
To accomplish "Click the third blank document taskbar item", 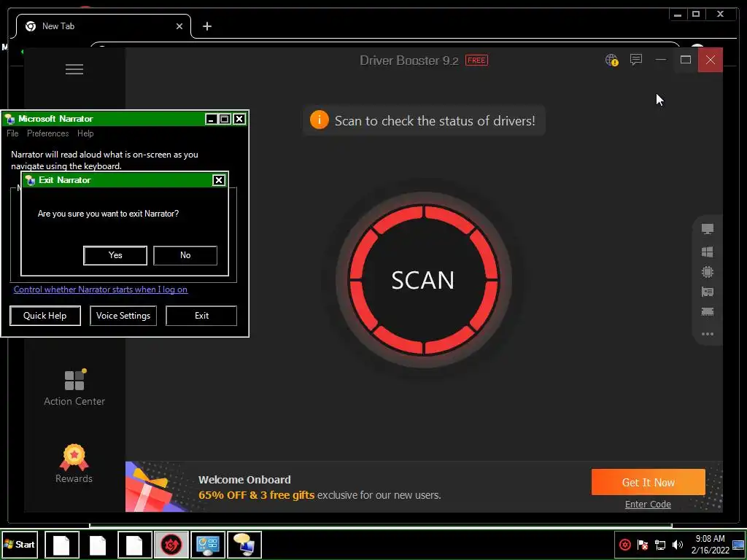I will pos(135,545).
